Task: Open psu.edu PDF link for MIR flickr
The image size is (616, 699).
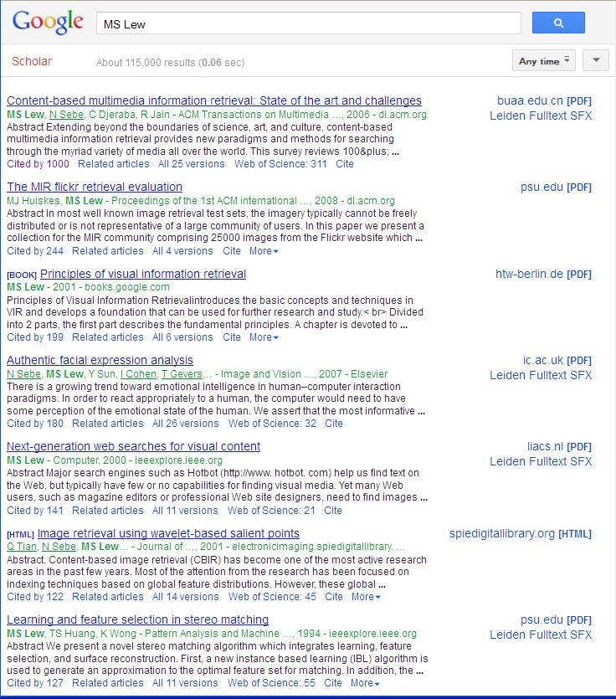Action: [x=556, y=188]
